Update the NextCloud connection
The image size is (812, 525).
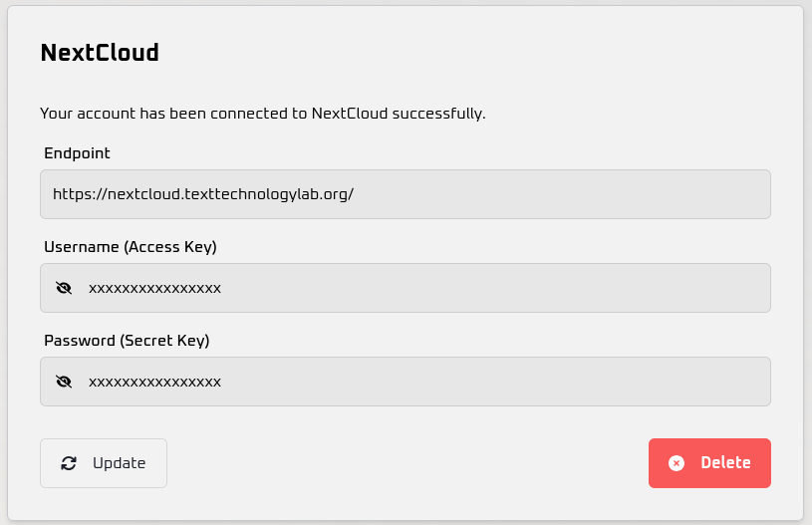tap(104, 463)
